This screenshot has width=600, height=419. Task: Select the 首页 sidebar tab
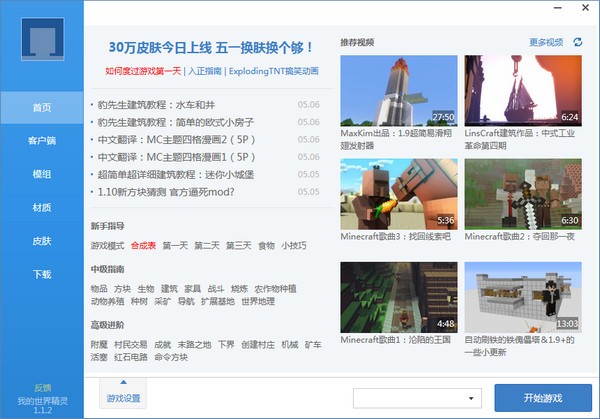[42, 108]
